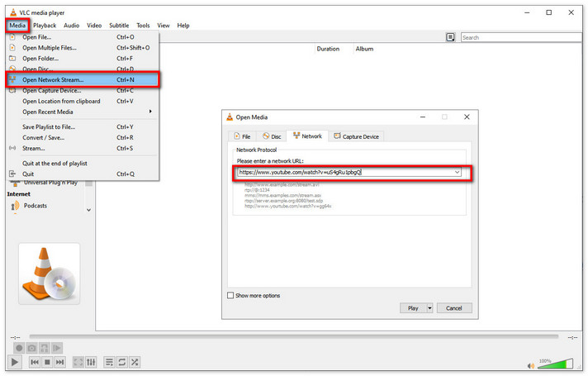The image size is (588, 376).
Task: Toggle random shuffle playback icon
Action: click(135, 362)
